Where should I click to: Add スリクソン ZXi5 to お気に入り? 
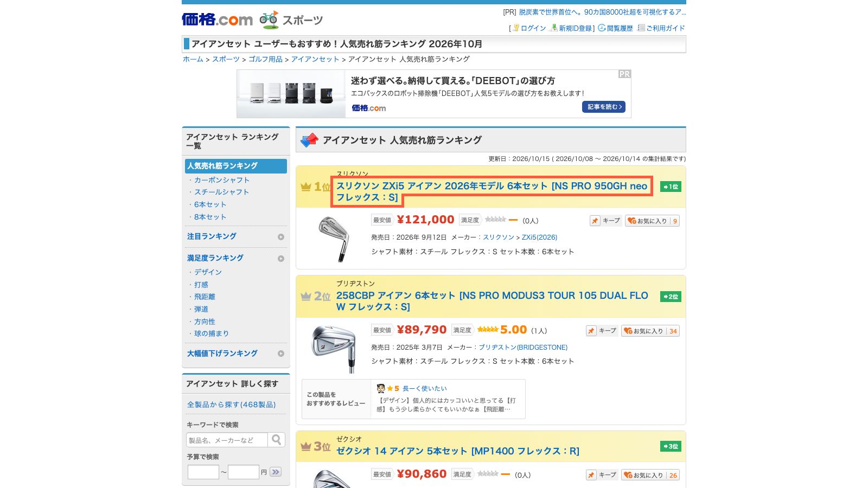coord(652,221)
